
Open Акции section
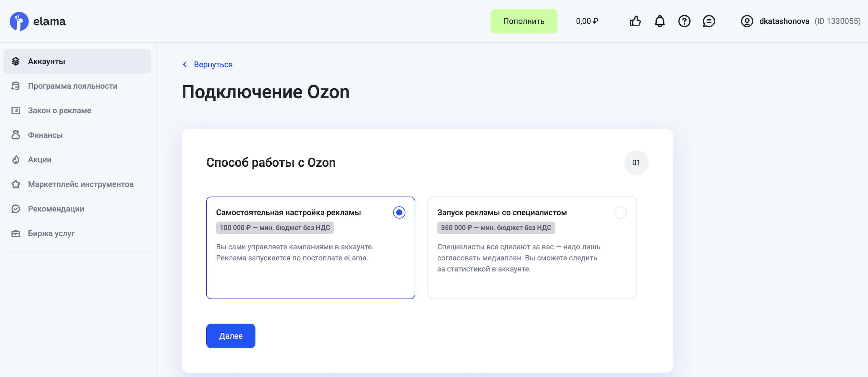point(77,160)
